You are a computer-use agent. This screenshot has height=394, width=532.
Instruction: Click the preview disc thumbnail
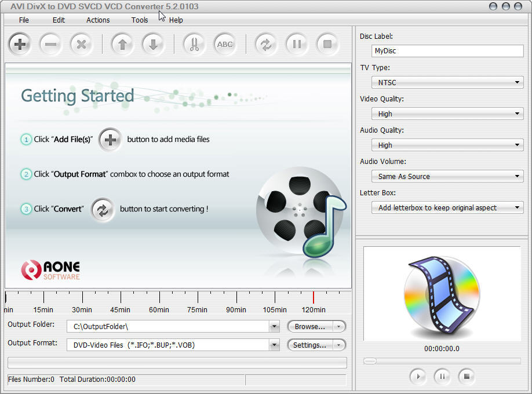coord(442,294)
